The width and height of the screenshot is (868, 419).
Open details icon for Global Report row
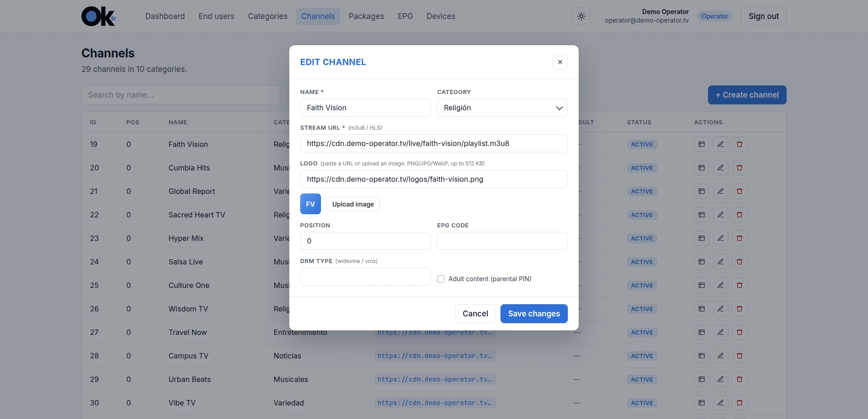click(702, 191)
